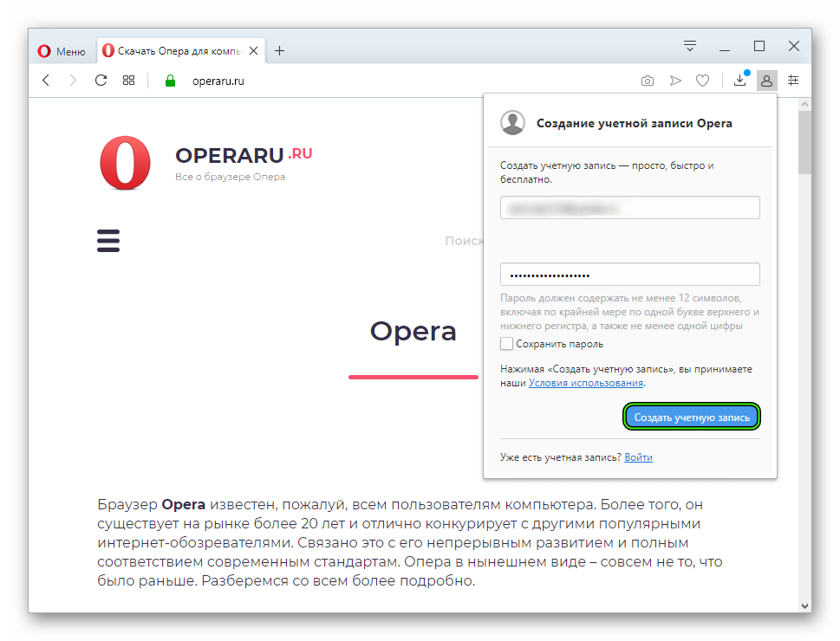Open the site hamburger menu
The height and width of the screenshot is (641, 840).
click(108, 241)
